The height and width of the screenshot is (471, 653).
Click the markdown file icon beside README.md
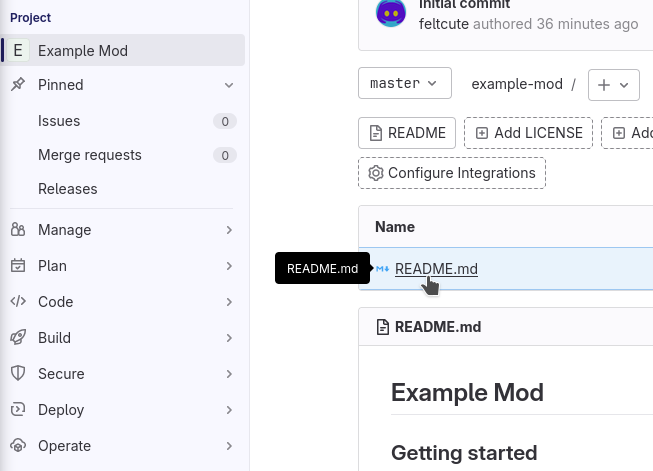[383, 268]
